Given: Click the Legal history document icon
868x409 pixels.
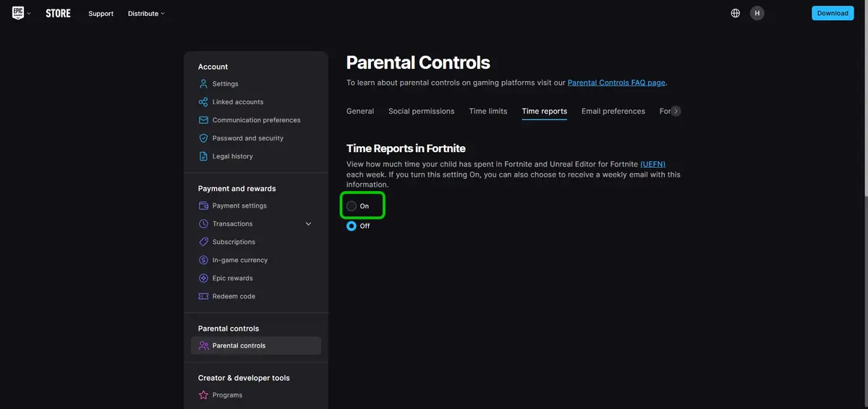Looking at the screenshot, I should [x=203, y=156].
